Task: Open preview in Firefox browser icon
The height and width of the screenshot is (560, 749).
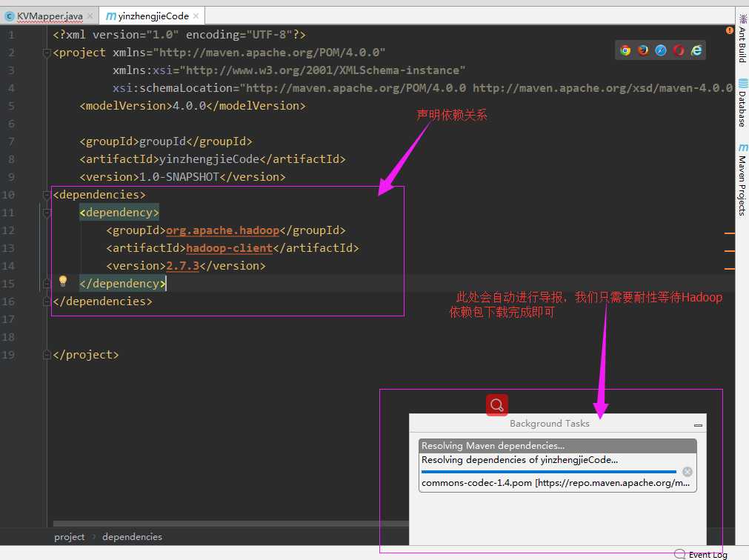Action: 643,50
